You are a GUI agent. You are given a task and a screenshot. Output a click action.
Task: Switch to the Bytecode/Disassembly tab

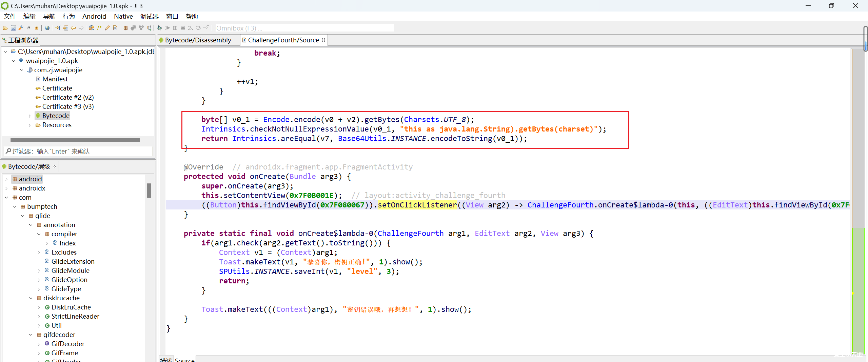tap(198, 40)
